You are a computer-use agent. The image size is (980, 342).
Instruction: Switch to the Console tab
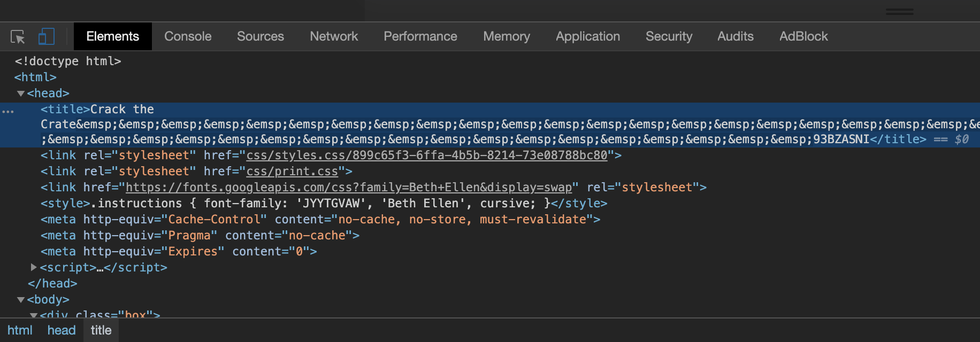[188, 36]
